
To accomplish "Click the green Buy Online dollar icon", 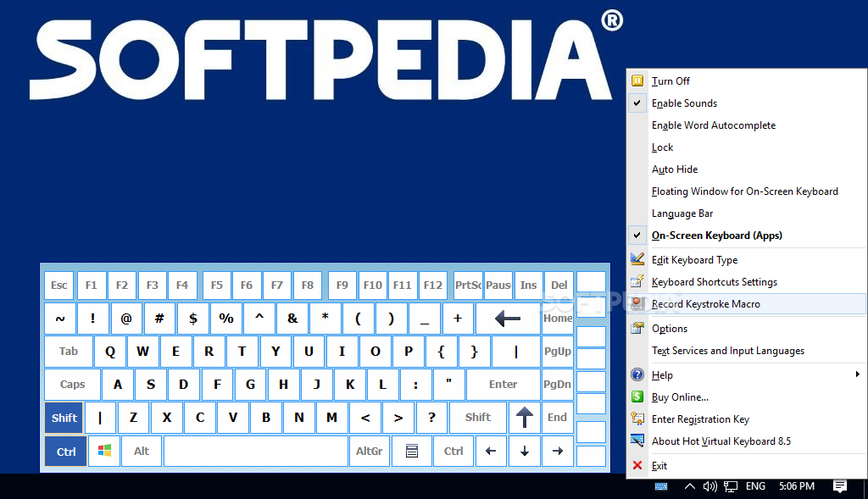I will pyautogui.click(x=637, y=396).
